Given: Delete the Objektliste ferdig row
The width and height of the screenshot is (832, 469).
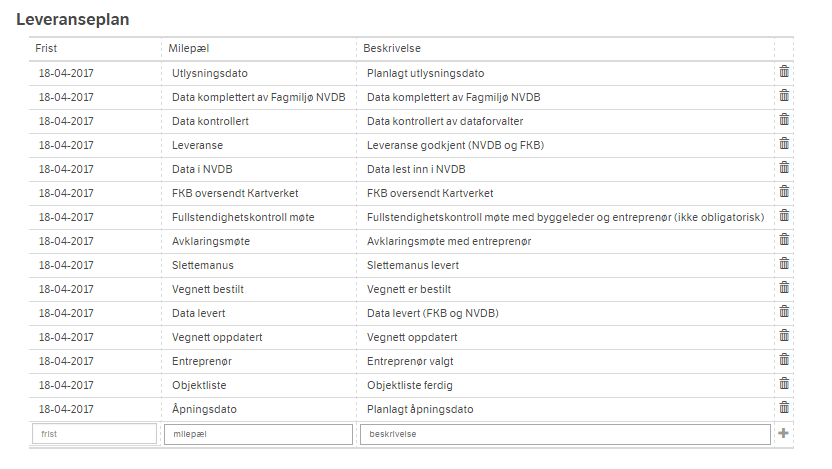Looking at the screenshot, I should (x=784, y=384).
